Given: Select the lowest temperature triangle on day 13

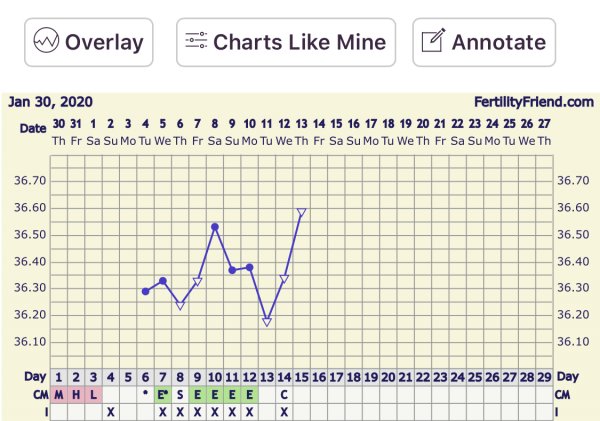Looking at the screenshot, I should [x=267, y=321].
